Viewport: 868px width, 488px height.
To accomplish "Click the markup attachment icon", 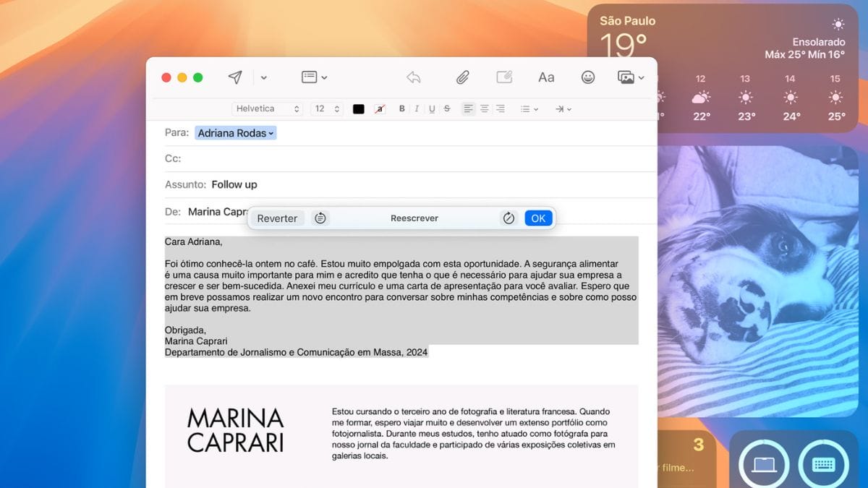I will (x=504, y=77).
